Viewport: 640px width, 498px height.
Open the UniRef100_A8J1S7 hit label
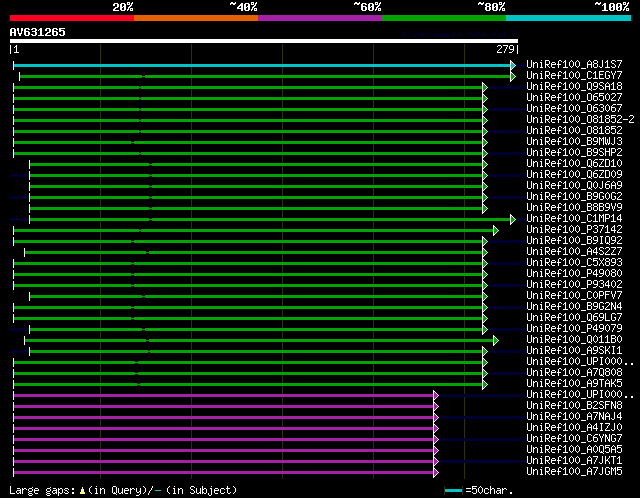574,65
